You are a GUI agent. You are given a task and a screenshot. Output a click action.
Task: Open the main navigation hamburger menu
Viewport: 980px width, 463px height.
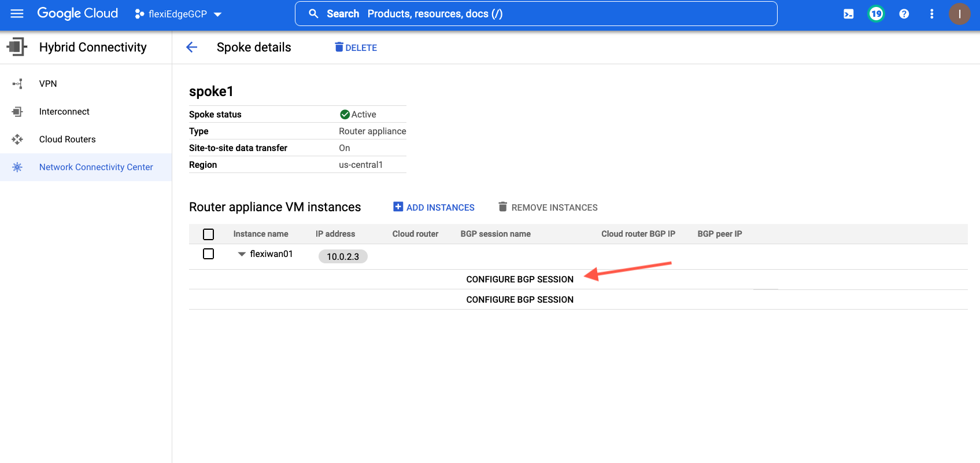coord(17,13)
